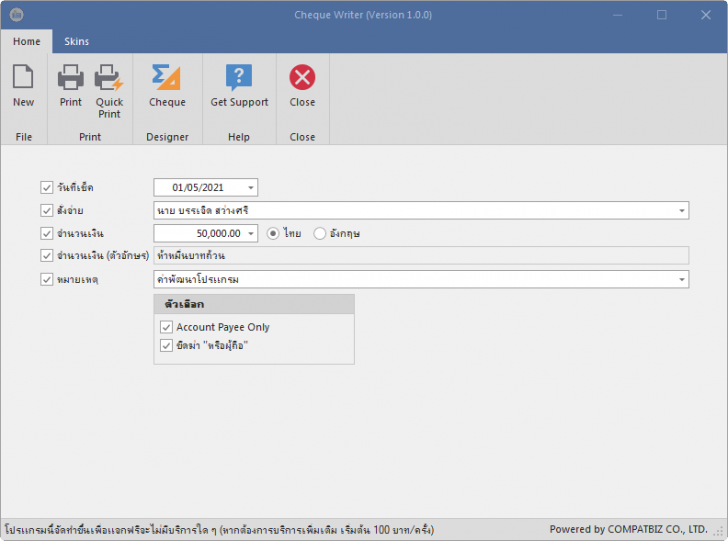Select the อังกฤษ radio button

[319, 233]
